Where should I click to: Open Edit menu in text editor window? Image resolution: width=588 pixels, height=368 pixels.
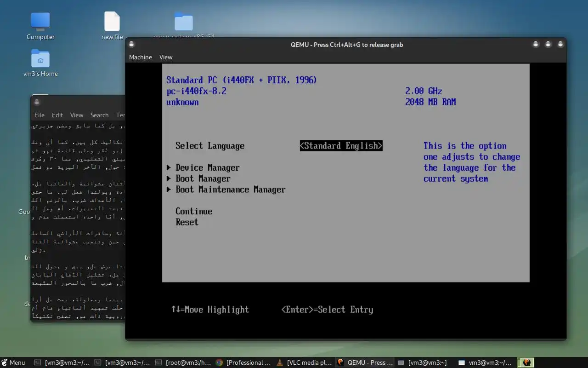57,115
